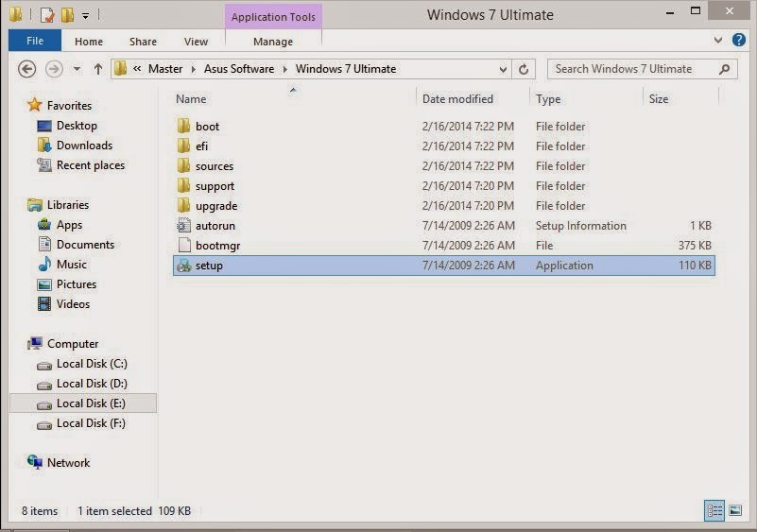This screenshot has width=757, height=532.
Task: Select the Application Tools contextual tab
Action: point(273,17)
